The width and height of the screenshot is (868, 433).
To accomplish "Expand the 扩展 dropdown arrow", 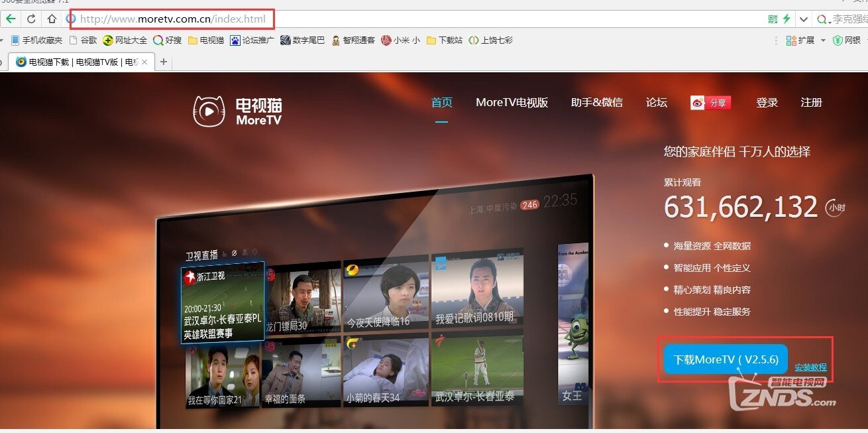I will tap(823, 40).
